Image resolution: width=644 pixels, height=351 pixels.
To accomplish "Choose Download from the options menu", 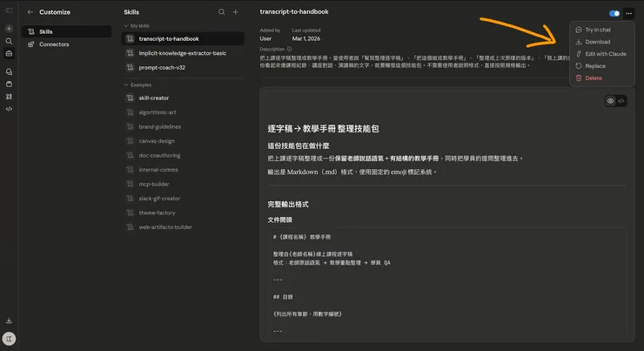I will coord(602,42).
